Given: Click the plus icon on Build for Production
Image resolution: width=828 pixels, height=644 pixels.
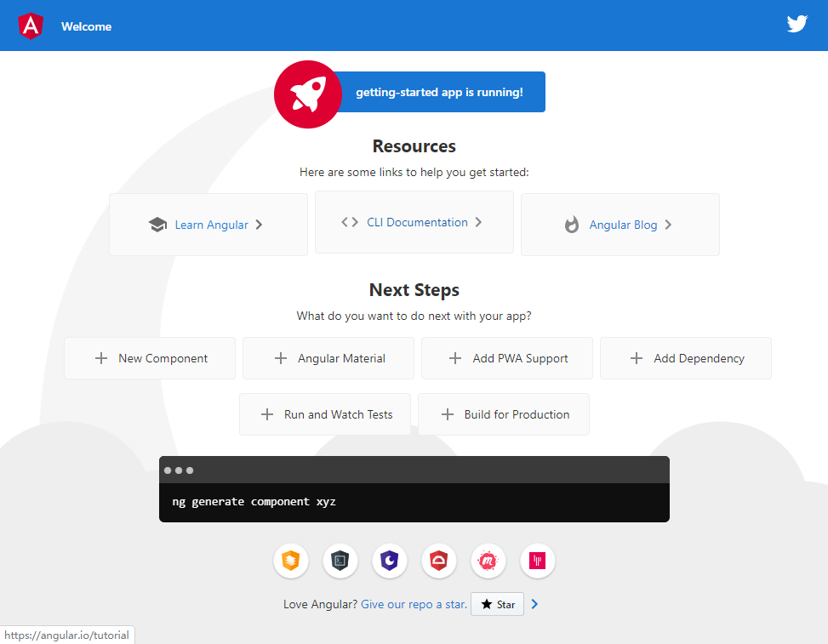Looking at the screenshot, I should tap(448, 414).
